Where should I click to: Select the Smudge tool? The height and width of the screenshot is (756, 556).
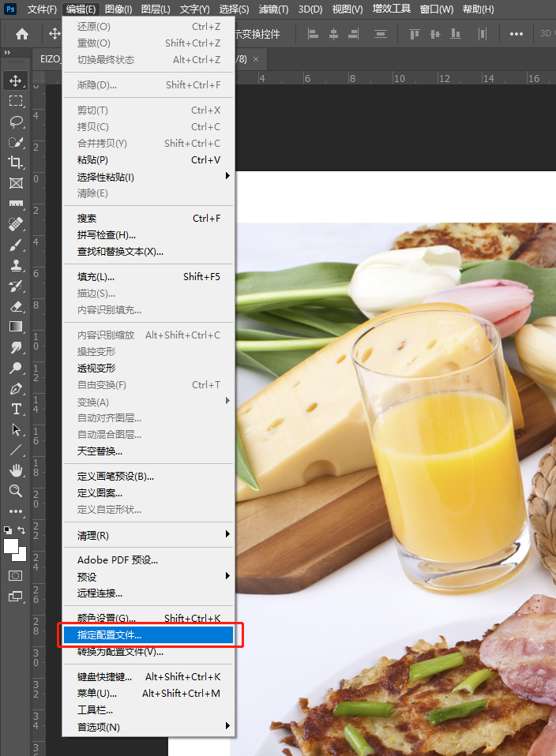(x=16, y=348)
